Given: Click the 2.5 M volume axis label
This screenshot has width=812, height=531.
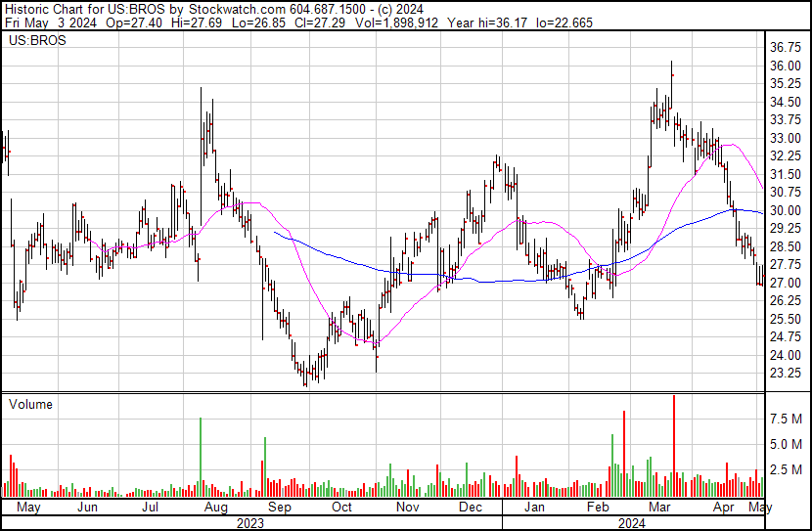Looking at the screenshot, I should [x=787, y=470].
